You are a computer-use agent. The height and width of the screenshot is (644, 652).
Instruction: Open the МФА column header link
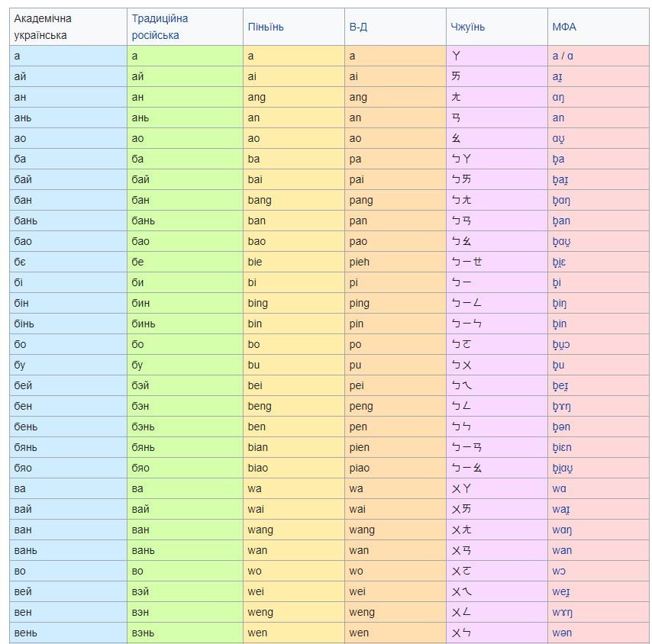563,27
